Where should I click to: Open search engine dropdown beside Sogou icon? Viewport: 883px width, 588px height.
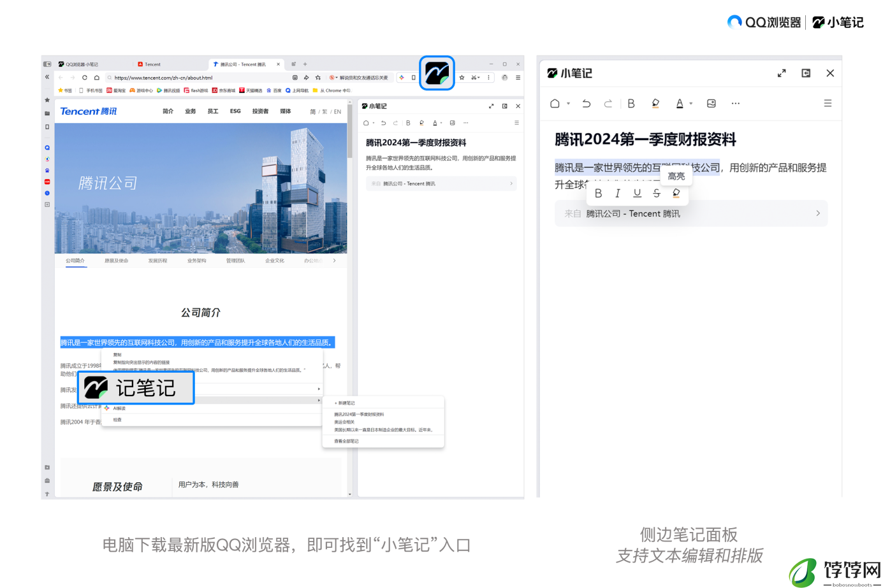click(336, 78)
